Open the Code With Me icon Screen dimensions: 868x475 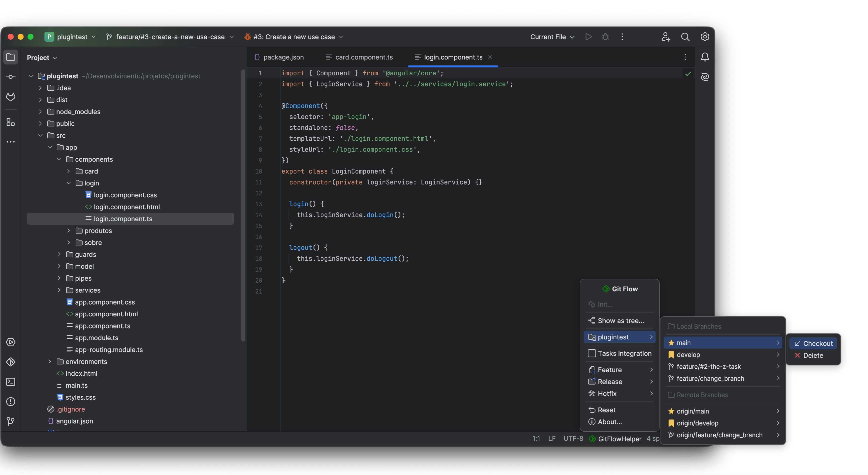coord(665,37)
